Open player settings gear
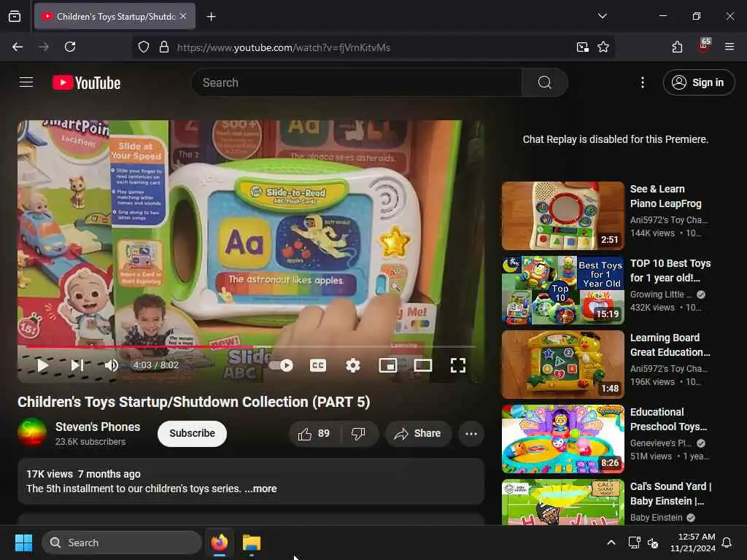Viewport: 747px width, 560px height. pos(352,365)
